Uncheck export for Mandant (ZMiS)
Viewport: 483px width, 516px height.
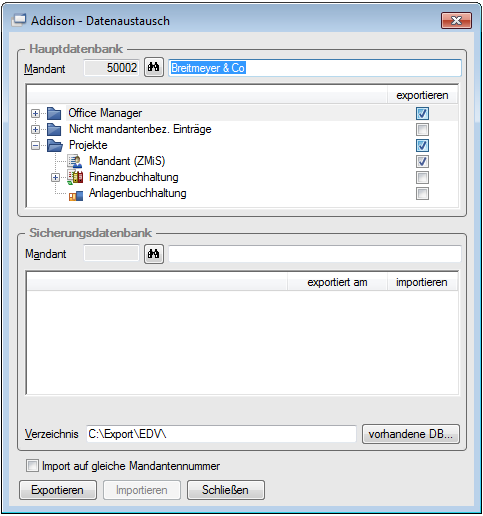pos(422,161)
